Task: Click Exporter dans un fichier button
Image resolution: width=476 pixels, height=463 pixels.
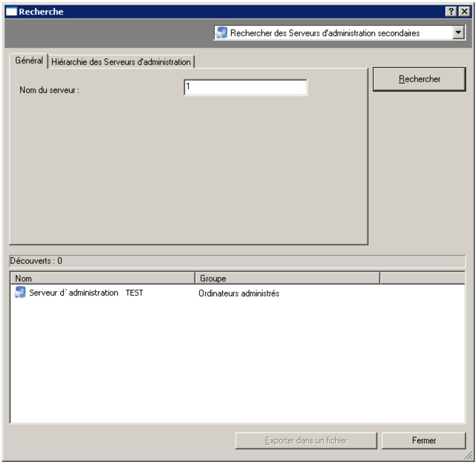Action: tap(306, 440)
